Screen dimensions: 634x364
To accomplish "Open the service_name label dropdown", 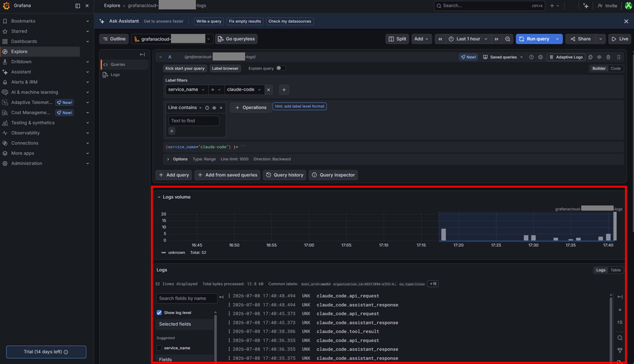I will pyautogui.click(x=187, y=89).
